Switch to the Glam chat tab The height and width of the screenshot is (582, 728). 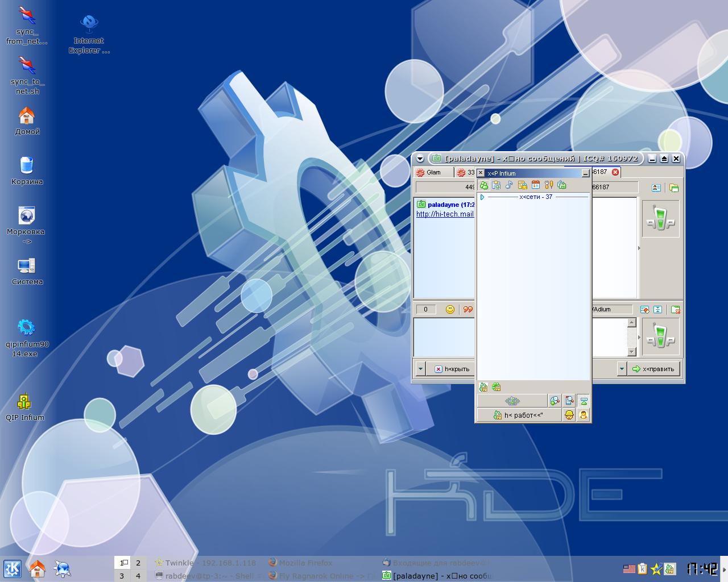pos(433,172)
